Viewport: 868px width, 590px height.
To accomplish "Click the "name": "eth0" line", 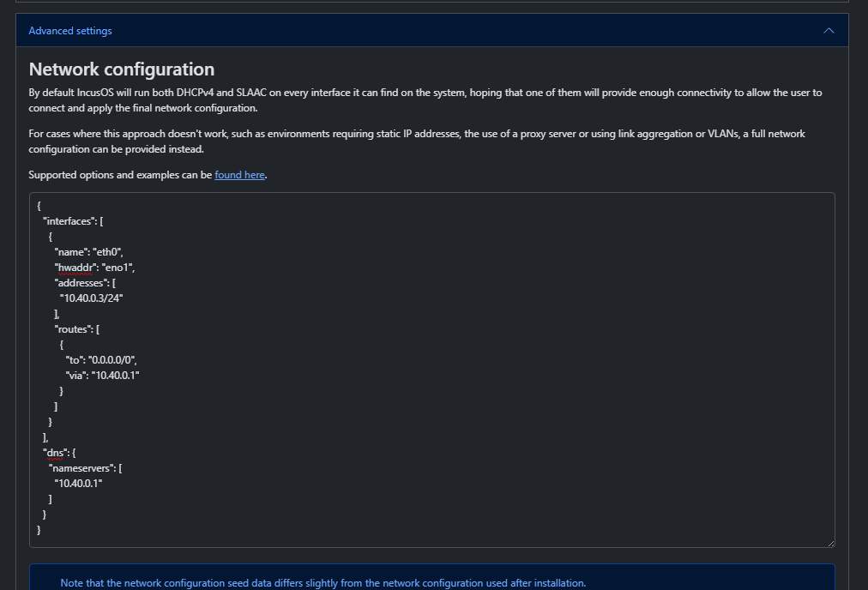I will point(89,252).
